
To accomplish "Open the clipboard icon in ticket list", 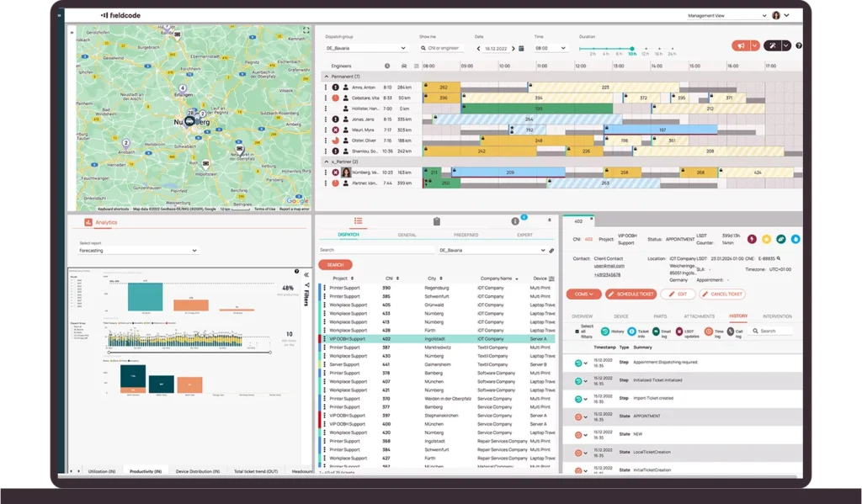I will point(437,221).
